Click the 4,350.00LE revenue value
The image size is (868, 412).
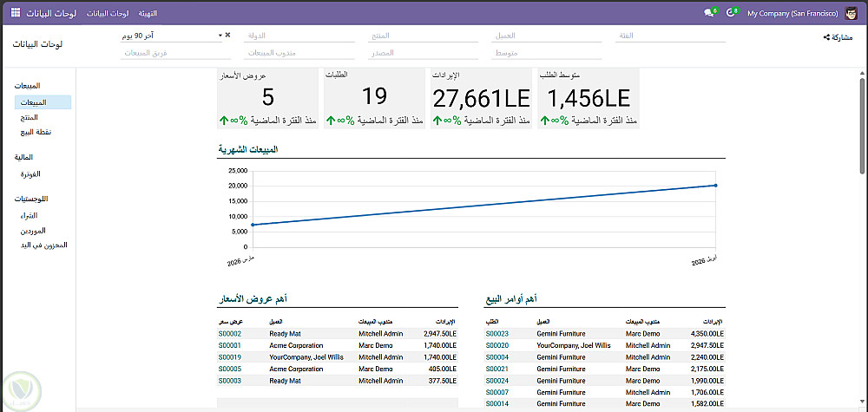tap(707, 333)
